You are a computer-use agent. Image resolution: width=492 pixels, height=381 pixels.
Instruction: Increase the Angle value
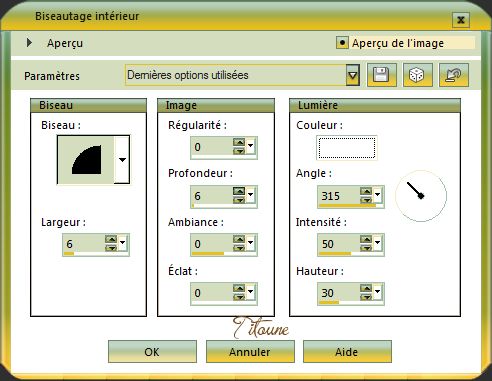(x=366, y=191)
